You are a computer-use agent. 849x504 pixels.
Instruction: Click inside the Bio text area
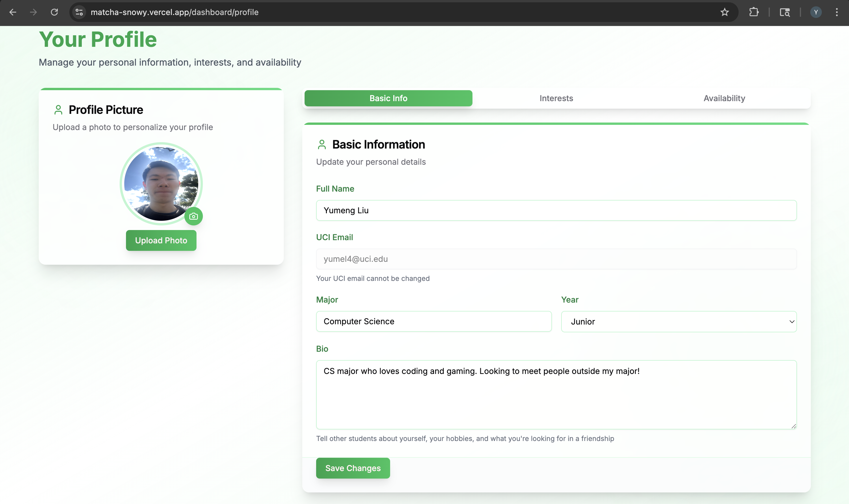point(556,394)
